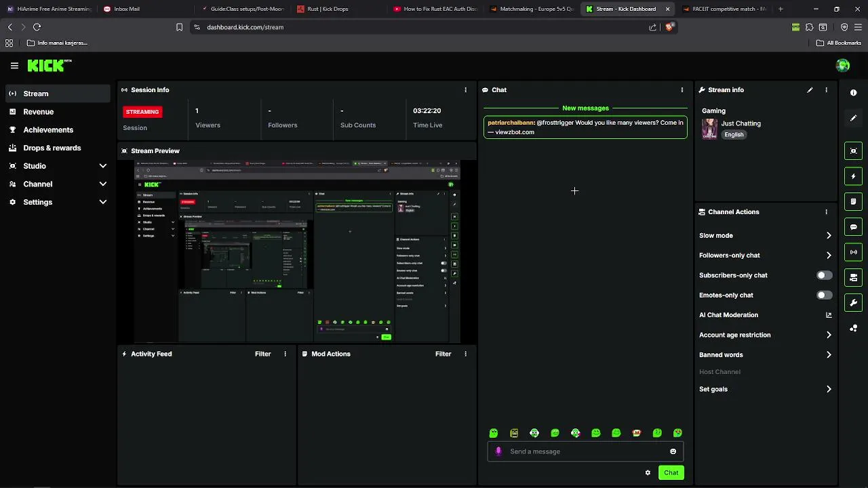Open the Stream page in the sidebar
The height and width of the screenshot is (488, 868).
point(58,94)
